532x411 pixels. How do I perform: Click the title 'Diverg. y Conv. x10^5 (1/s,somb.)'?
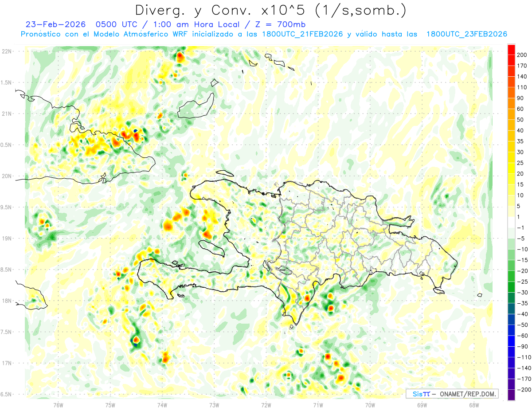(x=270, y=10)
